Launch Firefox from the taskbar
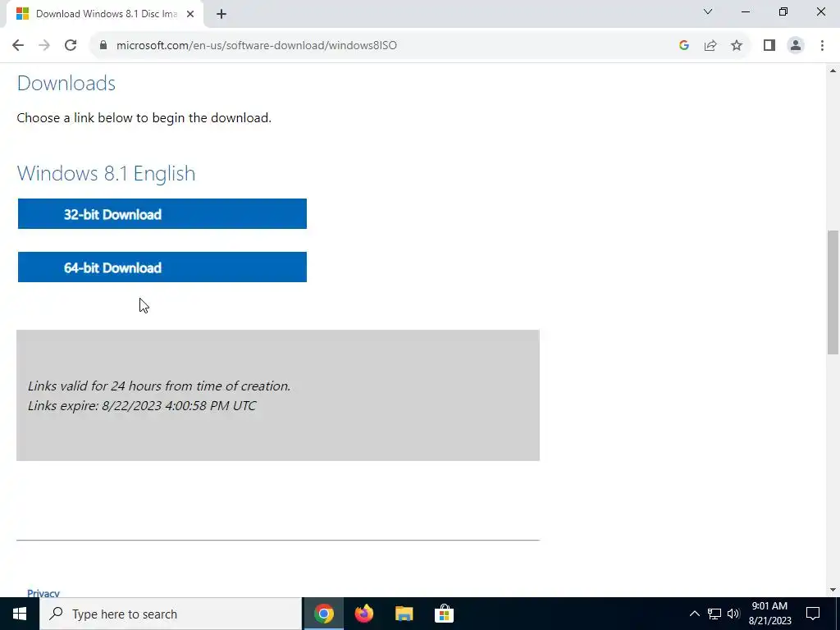 click(363, 614)
